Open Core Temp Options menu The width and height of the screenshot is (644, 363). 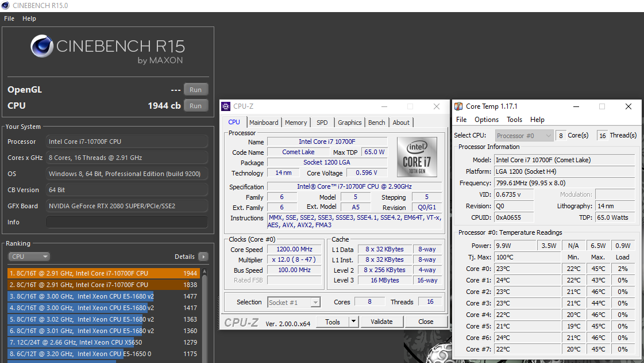[486, 120]
